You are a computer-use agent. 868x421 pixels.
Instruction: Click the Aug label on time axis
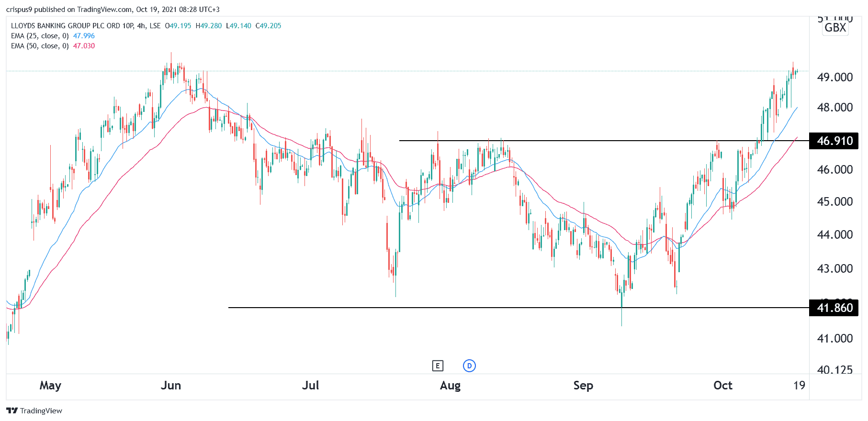click(x=450, y=386)
